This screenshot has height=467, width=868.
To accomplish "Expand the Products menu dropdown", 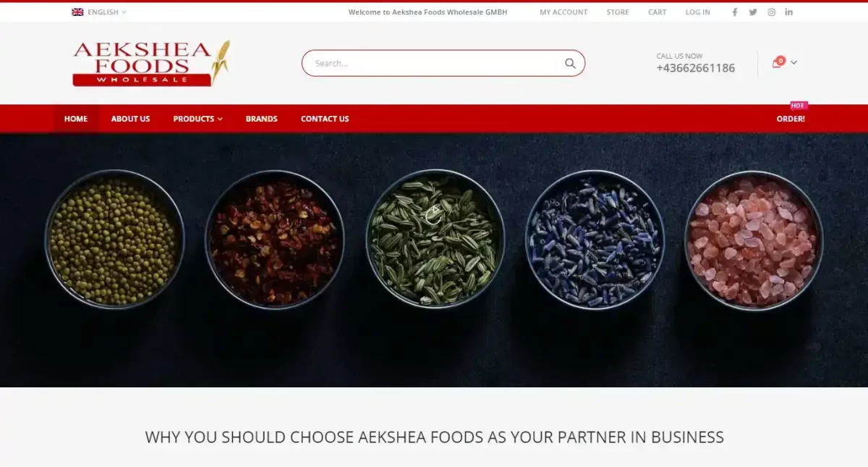I will [x=197, y=119].
